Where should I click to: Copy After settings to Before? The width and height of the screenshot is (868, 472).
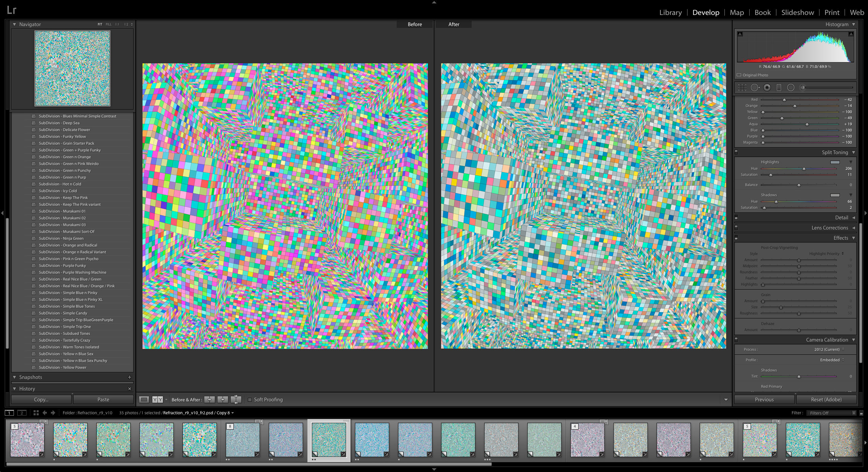pos(223,400)
